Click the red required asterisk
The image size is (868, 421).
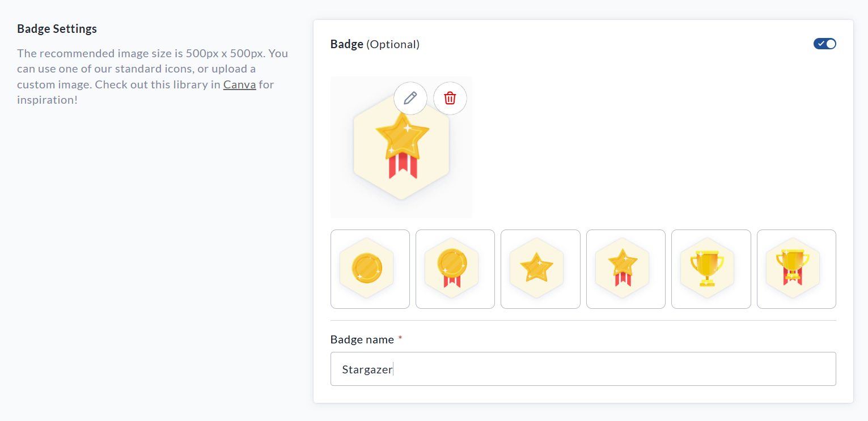(400, 338)
